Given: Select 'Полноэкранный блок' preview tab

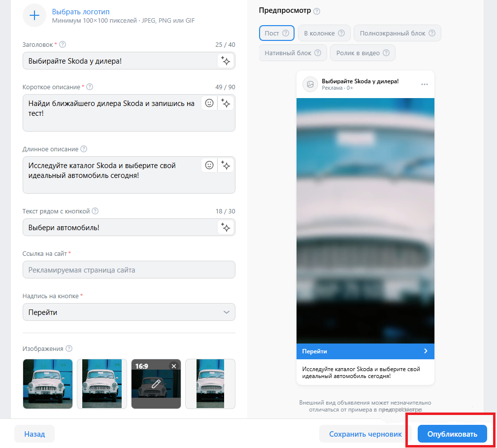Looking at the screenshot, I should (x=397, y=33).
